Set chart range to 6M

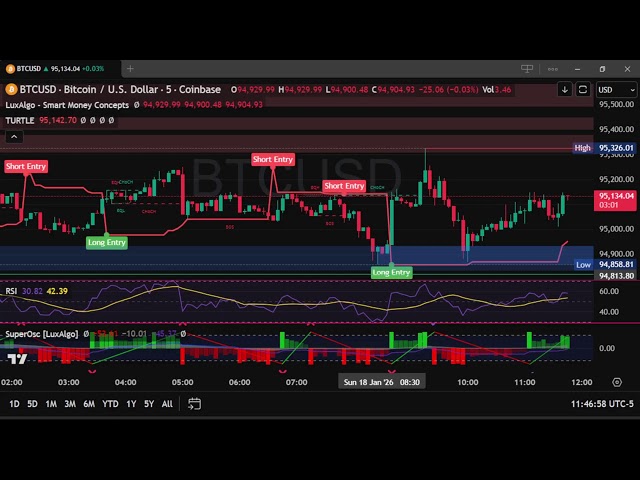(x=89, y=404)
